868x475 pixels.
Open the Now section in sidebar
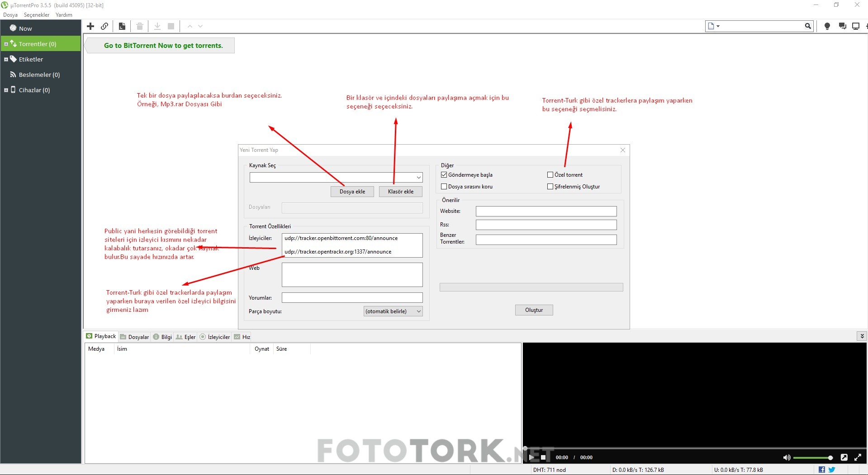41,28
